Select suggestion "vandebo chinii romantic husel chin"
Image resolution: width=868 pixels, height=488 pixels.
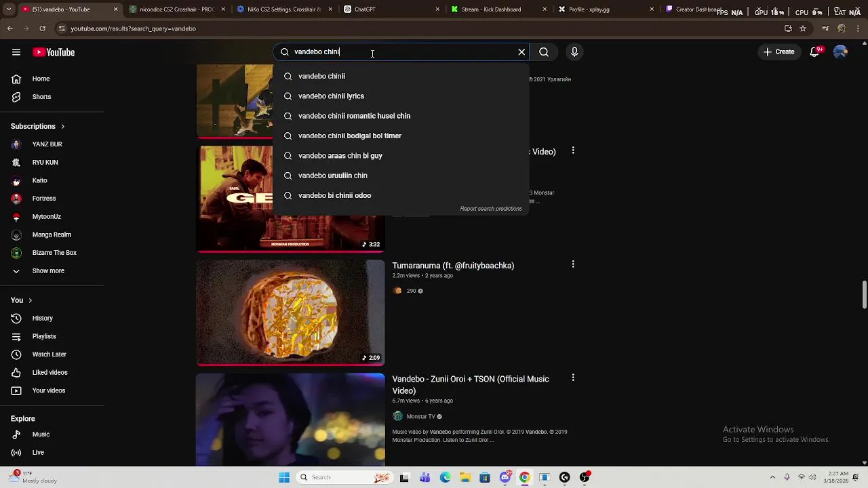click(401, 116)
